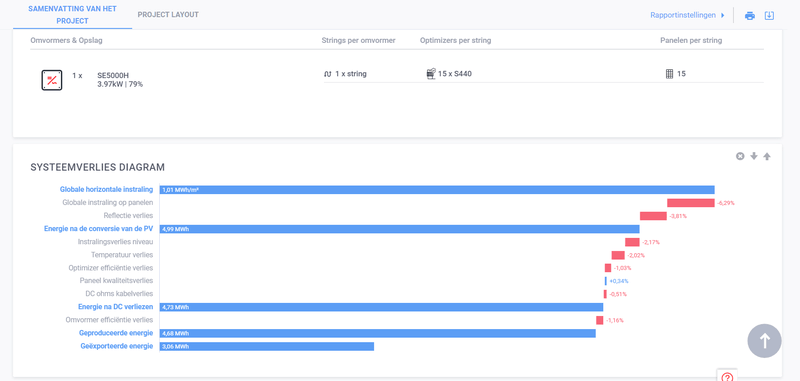The height and width of the screenshot is (381, 800).
Task: Click the Geëxporteerde energie label
Action: [117, 346]
